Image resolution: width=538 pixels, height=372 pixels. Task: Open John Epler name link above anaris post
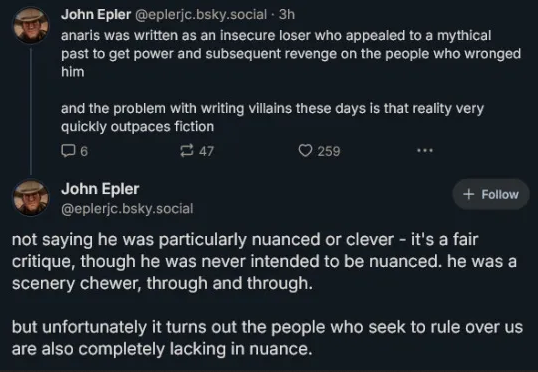pyautogui.click(x=96, y=14)
